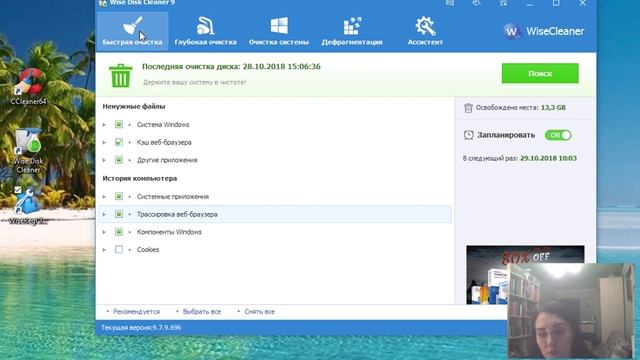The width and height of the screenshot is (640, 360).
Task: Click the Рекомендуется link
Action: coord(136,311)
